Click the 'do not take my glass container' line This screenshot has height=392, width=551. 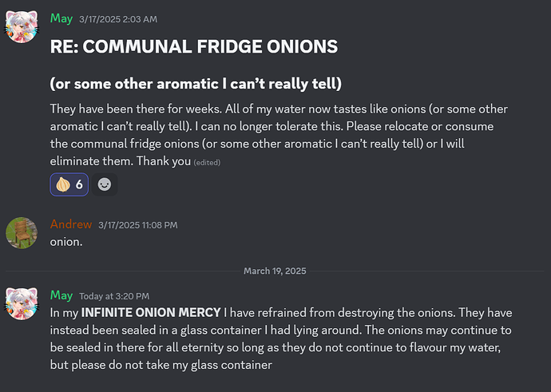pyautogui.click(x=161, y=365)
